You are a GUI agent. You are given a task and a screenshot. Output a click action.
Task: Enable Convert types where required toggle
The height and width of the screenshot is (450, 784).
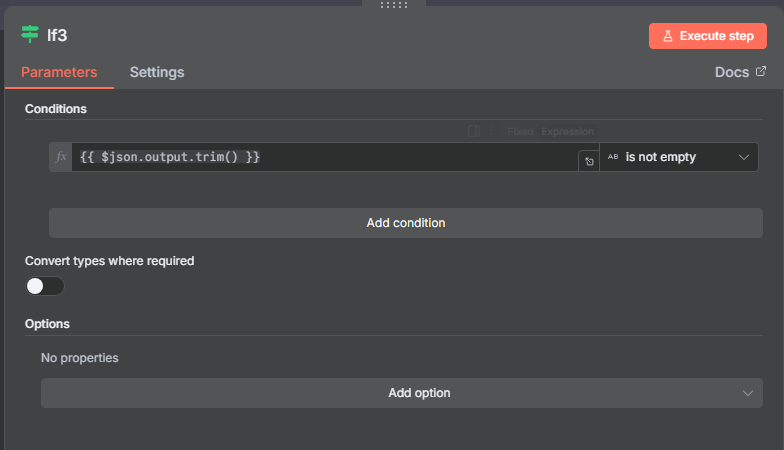click(x=45, y=286)
